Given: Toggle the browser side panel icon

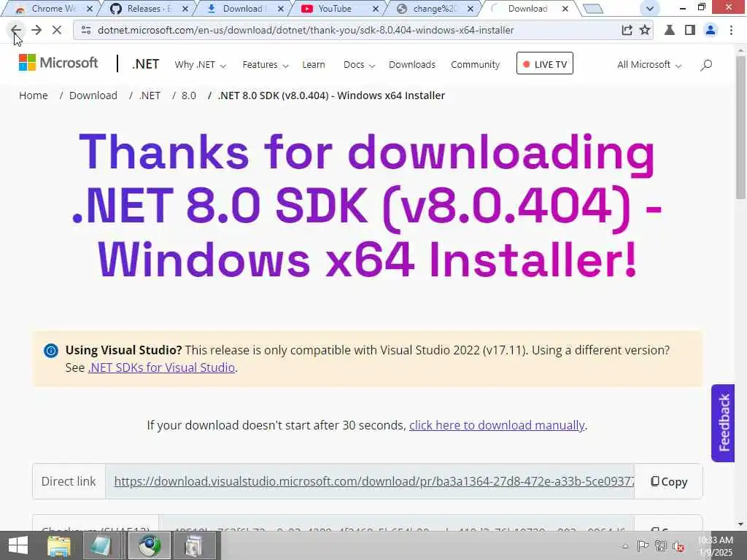Looking at the screenshot, I should pyautogui.click(x=689, y=30).
